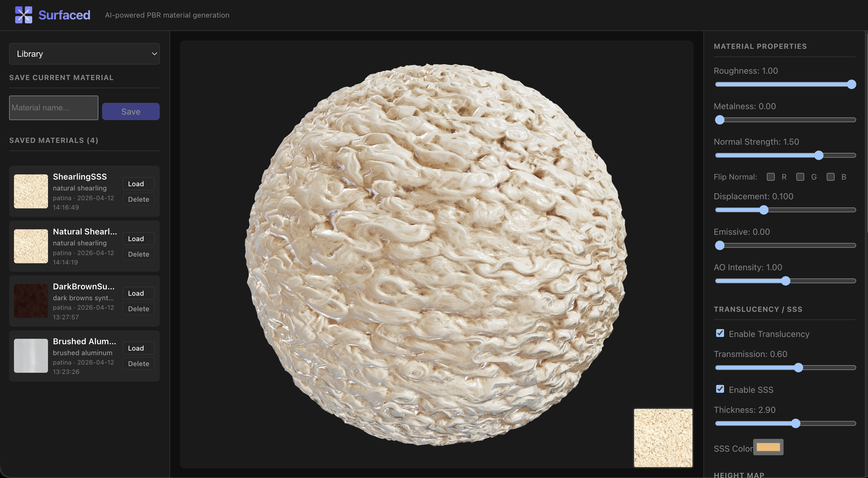868x478 pixels.
Task: Load the ShearlingSSS material
Action: [x=138, y=184]
